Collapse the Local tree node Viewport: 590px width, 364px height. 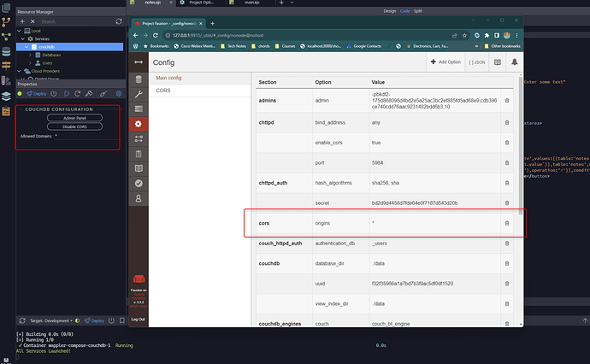coord(19,31)
